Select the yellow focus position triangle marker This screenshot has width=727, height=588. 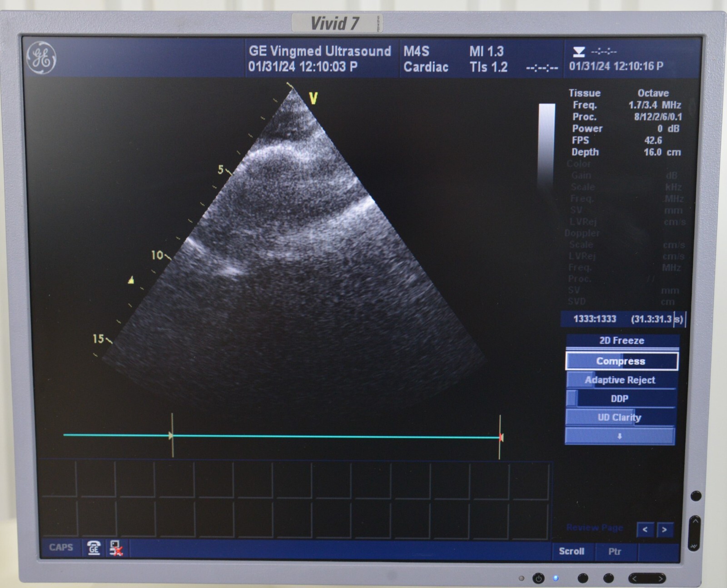tap(131, 280)
